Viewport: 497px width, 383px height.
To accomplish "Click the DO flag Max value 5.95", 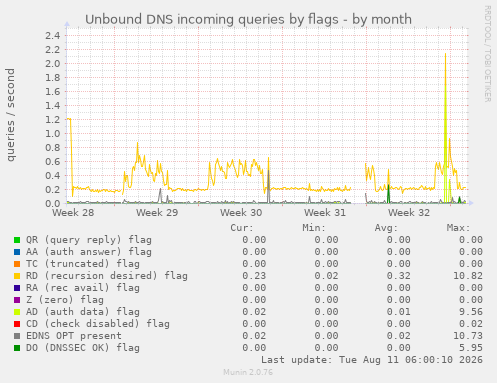I will click(471, 348).
